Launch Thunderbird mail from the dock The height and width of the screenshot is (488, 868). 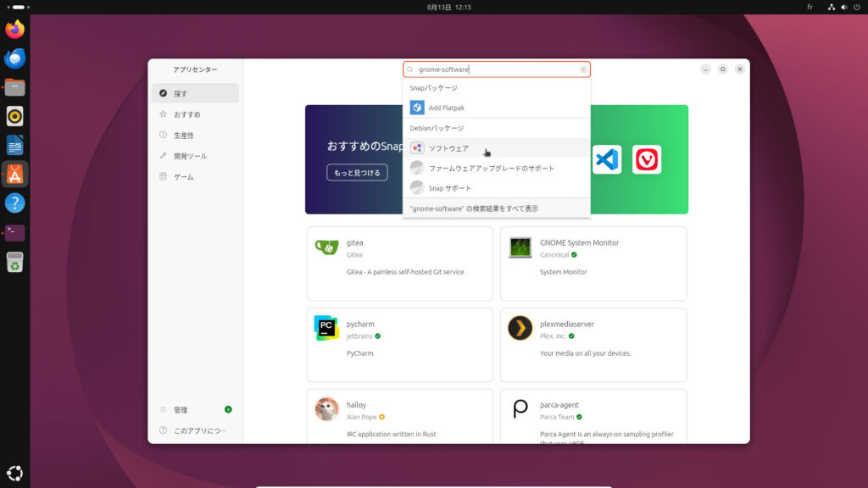pyautogui.click(x=15, y=58)
